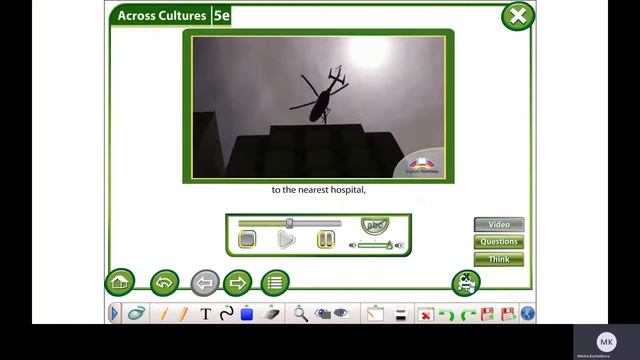
Task: Switch to the Video tab
Action: coord(499,224)
